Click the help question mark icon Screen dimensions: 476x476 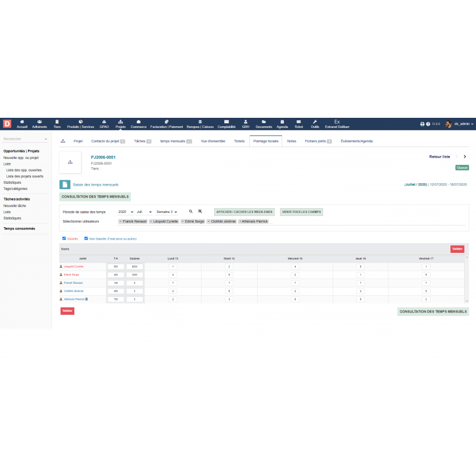click(x=428, y=124)
